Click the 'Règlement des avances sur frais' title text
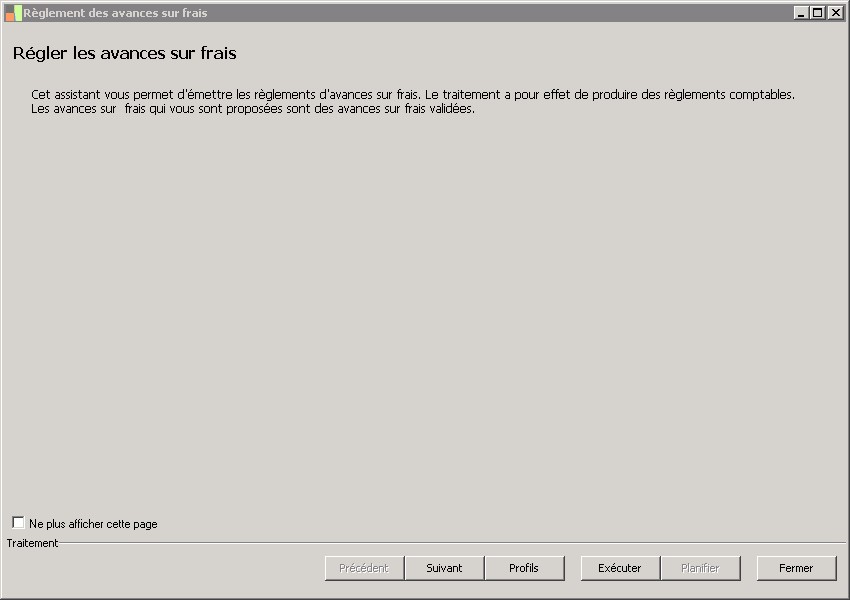This screenshot has height=600, width=850. tap(115, 13)
